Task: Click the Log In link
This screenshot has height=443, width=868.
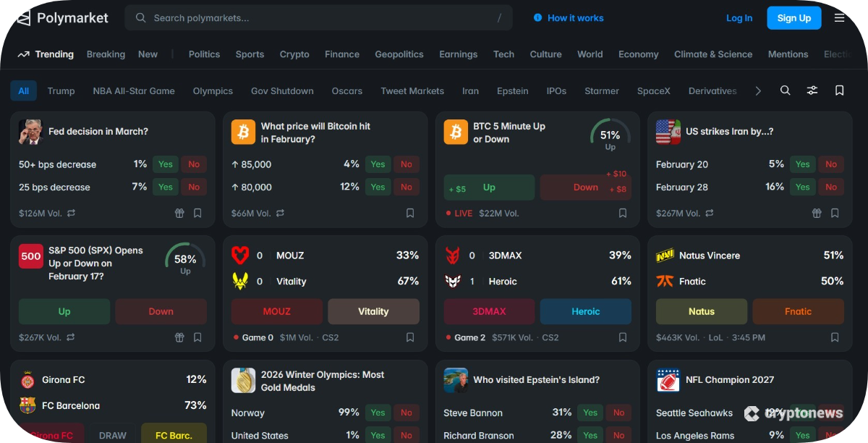Action: 739,18
